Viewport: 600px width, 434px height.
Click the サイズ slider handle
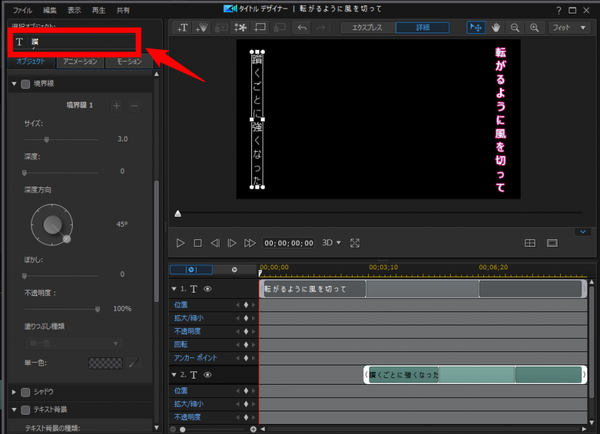[x=47, y=140]
